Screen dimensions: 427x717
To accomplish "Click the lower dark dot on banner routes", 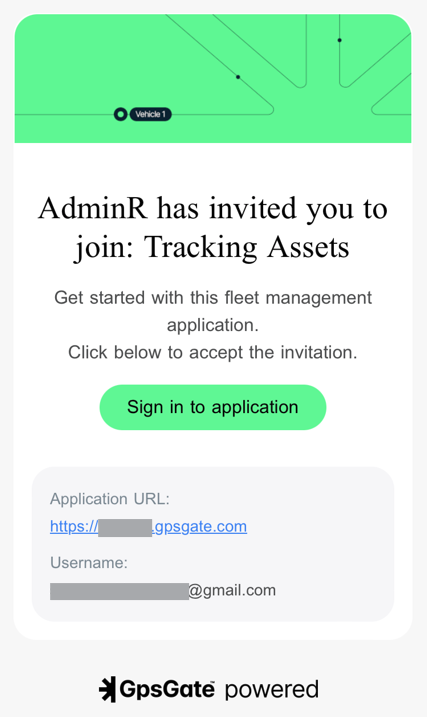I will click(238, 77).
